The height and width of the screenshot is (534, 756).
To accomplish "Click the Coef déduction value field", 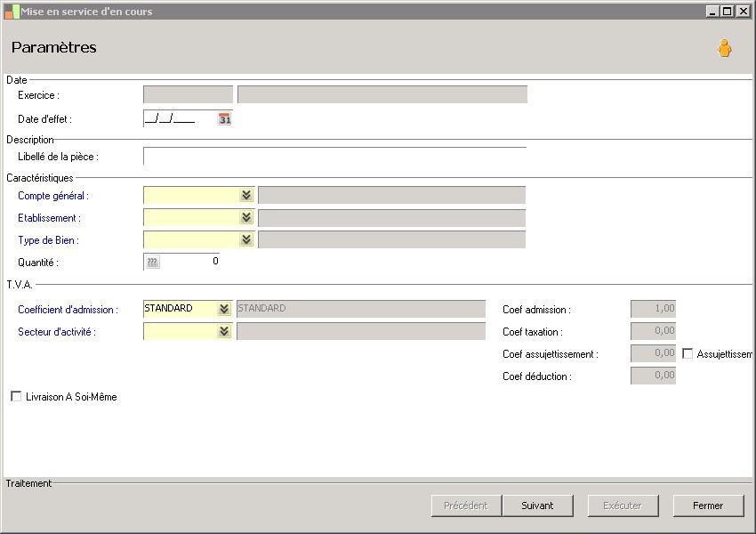I will coord(654,376).
